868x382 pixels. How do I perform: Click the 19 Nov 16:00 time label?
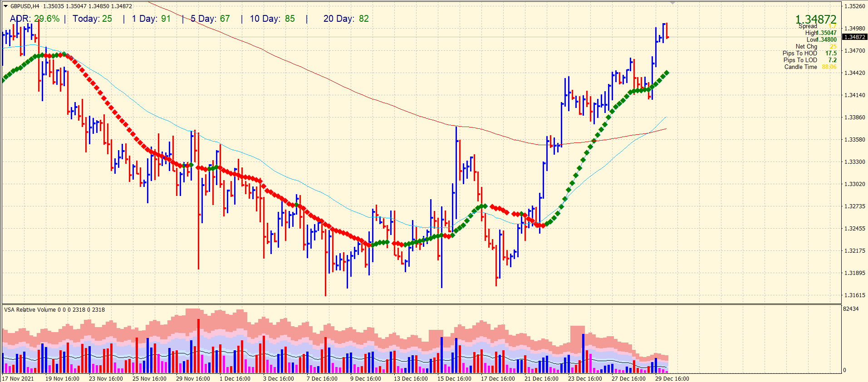[62, 379]
